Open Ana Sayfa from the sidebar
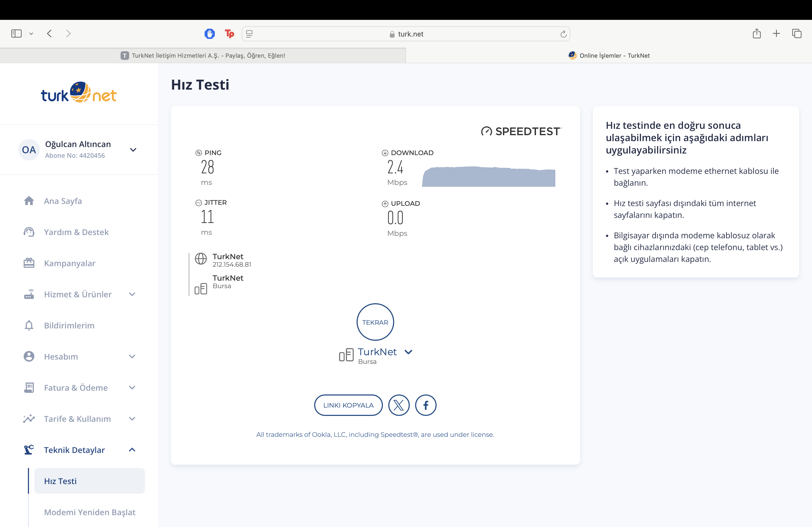Screen dimensions: 812x527 click(x=63, y=201)
